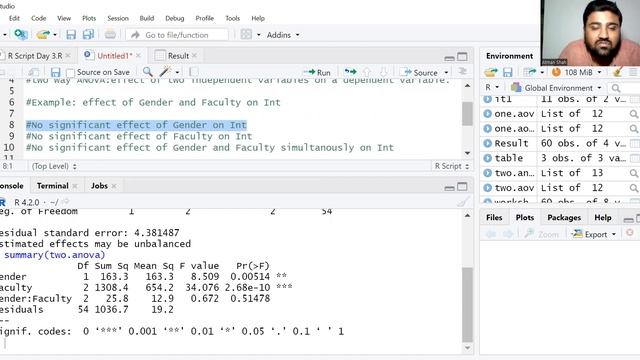Image resolution: width=640 pixels, height=360 pixels.
Task: Remove plot red X icon
Action: pyautogui.click(x=630, y=233)
